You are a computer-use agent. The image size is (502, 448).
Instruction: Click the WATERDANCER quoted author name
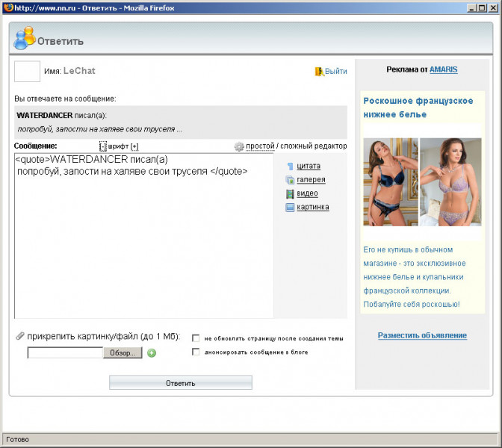[45, 115]
